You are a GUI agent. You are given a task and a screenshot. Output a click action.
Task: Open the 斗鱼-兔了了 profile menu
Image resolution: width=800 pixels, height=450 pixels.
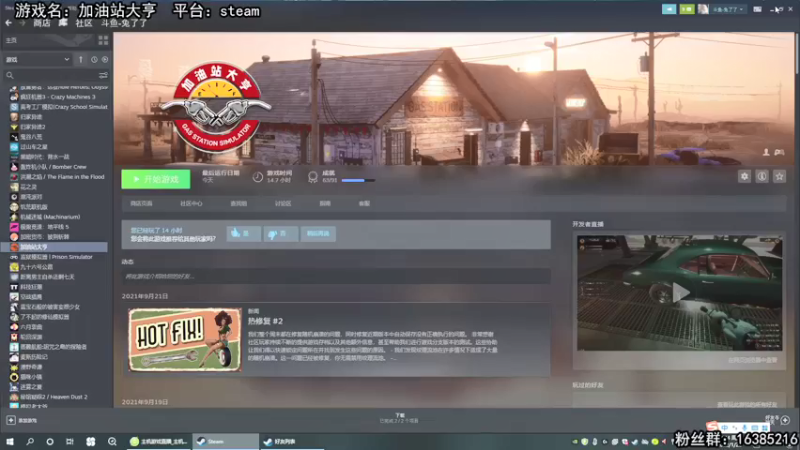click(123, 23)
